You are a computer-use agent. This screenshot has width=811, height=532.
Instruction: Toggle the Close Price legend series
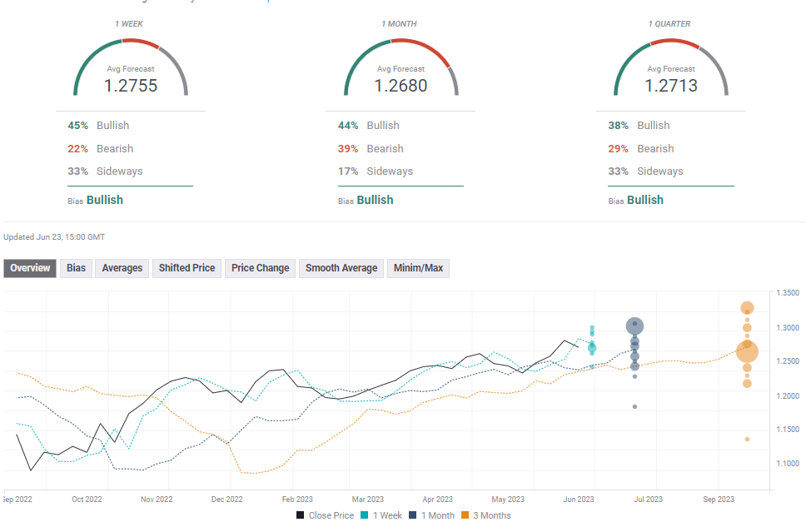tap(325, 515)
